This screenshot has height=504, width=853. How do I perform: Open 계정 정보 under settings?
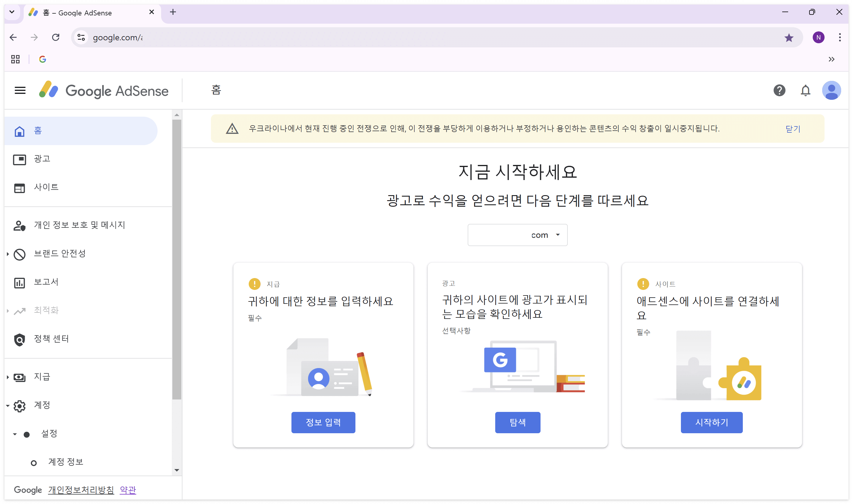pos(65,462)
